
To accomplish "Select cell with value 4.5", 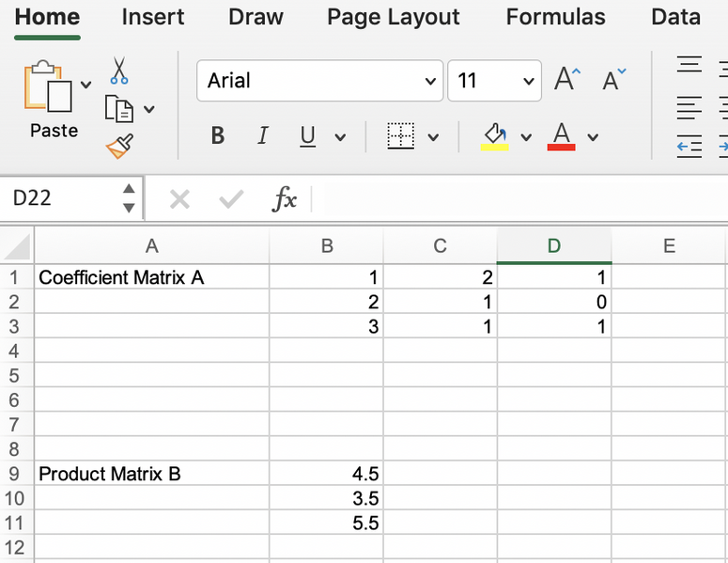I will (x=327, y=474).
